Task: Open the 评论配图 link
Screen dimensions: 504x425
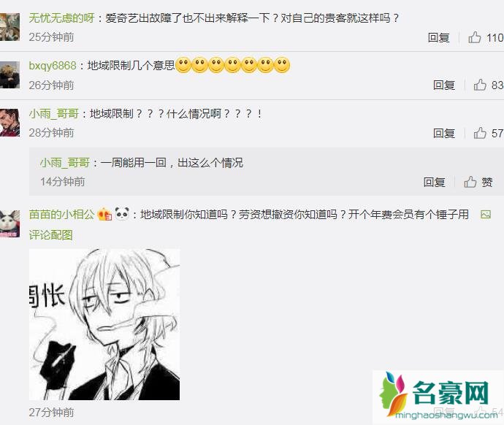Action: tap(51, 235)
